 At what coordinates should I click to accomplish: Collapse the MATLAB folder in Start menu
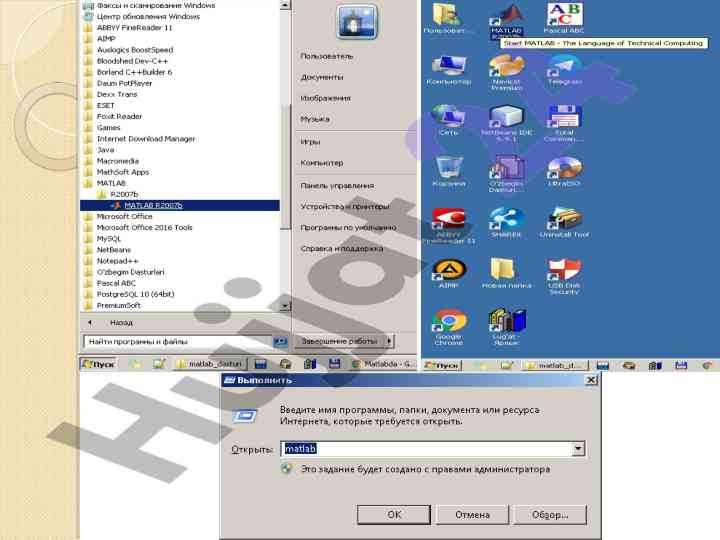pos(110,183)
